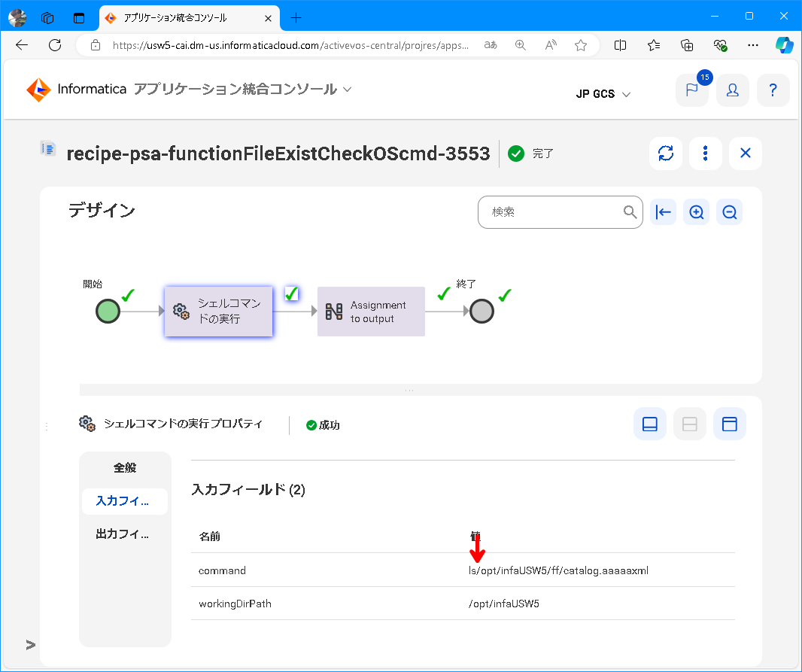Reload the browser page

coord(55,45)
